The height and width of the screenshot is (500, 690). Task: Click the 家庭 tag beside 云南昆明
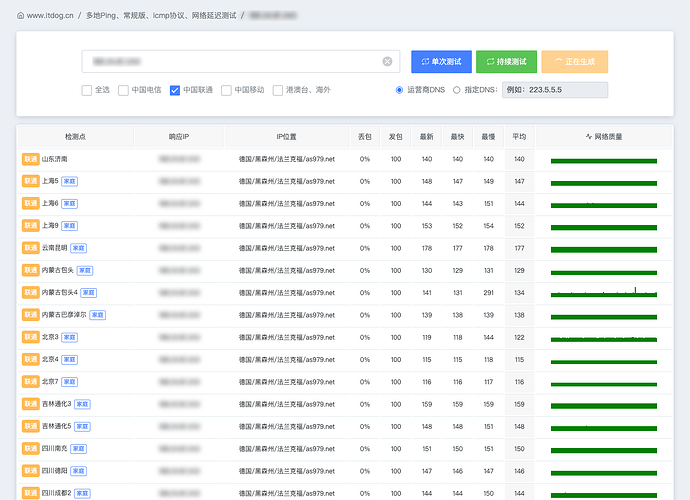pyautogui.click(x=78, y=248)
